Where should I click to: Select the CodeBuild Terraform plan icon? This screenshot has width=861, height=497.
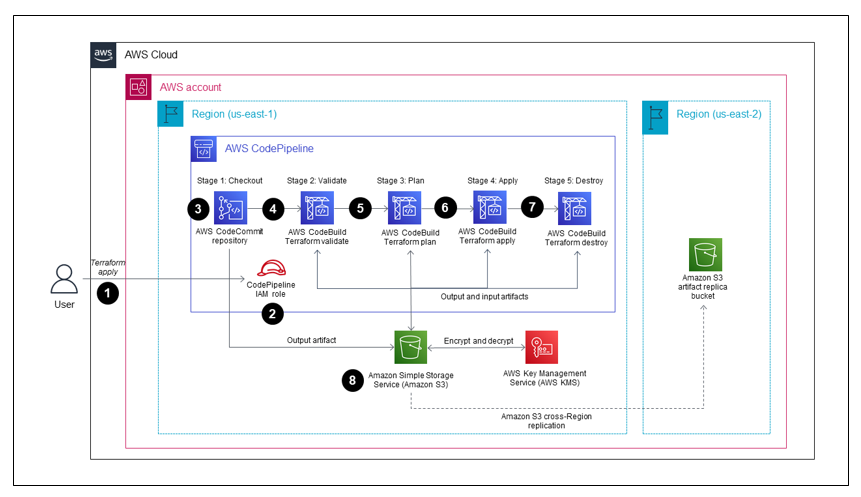(405, 208)
